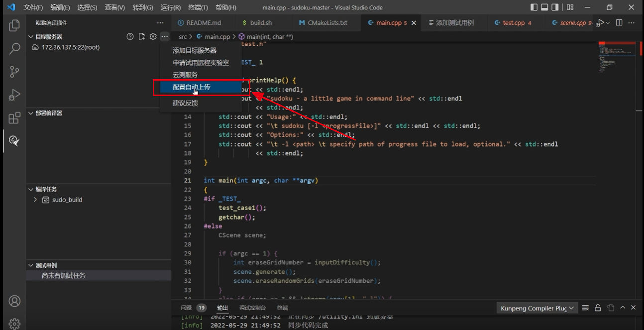The height and width of the screenshot is (330, 644).
Task: Open the customize layout icon
Action: pos(570,7)
